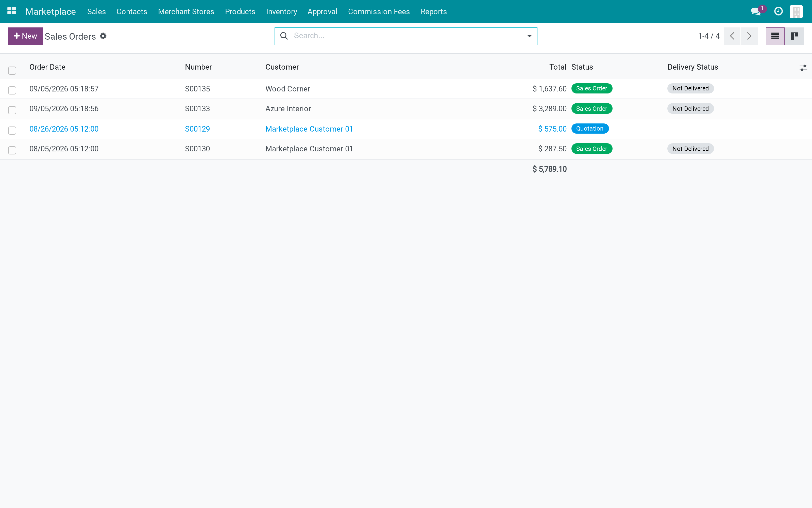The image size is (812, 508).
Task: Click customer Wood Corner
Action: pos(287,89)
